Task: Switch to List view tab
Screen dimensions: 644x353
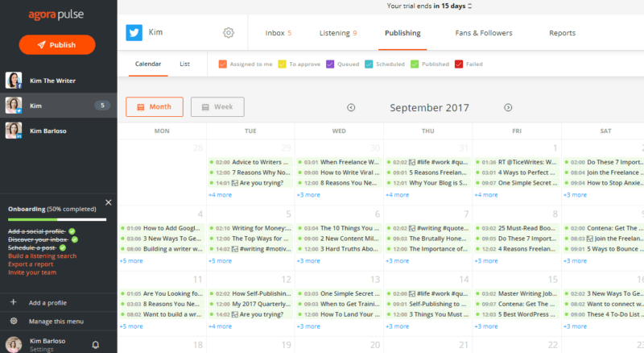Action: click(185, 64)
